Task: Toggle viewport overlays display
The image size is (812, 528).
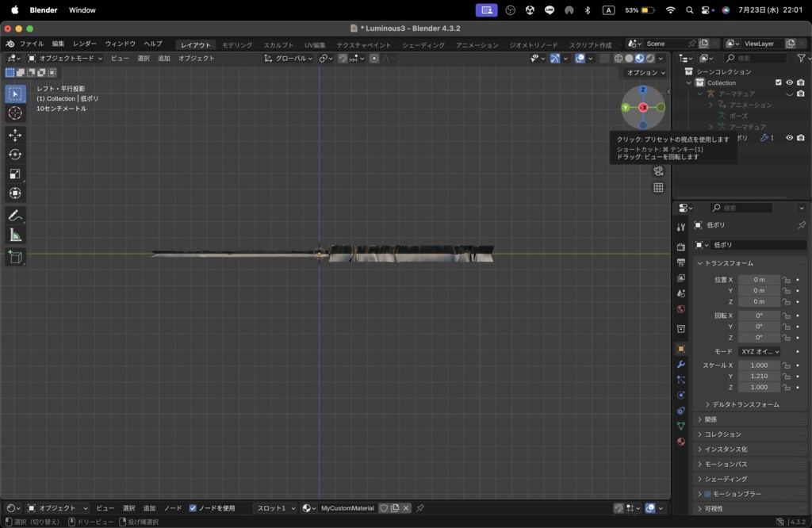Action: click(x=580, y=59)
